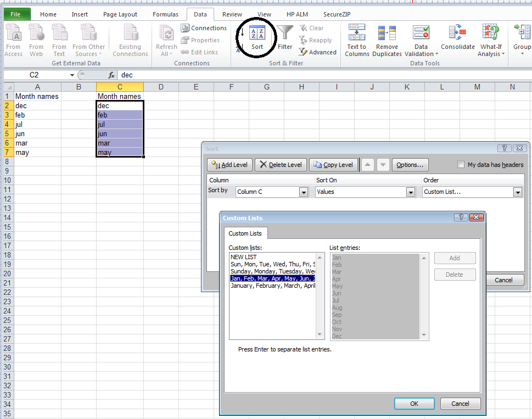
Task: Click the Sort icon in the ribbon
Action: coord(257,35)
